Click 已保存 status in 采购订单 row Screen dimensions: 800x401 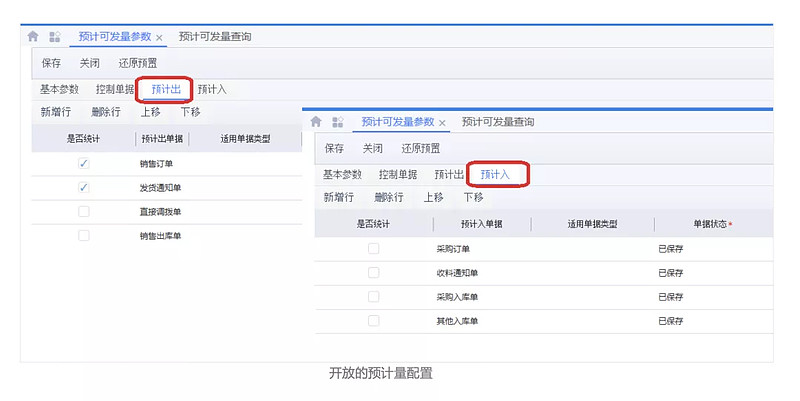(x=671, y=249)
